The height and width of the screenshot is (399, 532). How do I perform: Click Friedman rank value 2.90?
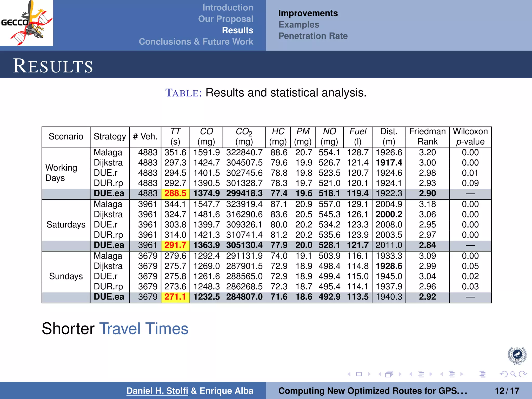428,194
